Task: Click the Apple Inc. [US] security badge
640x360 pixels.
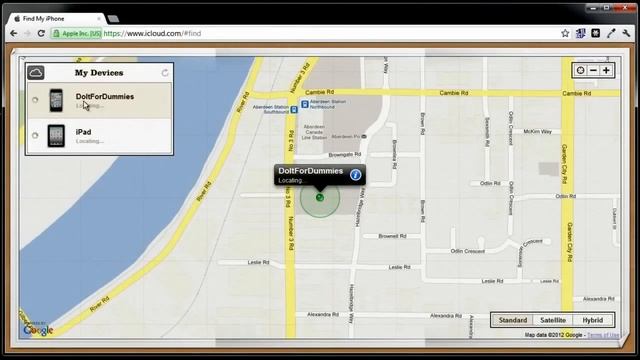Action: coord(77,33)
